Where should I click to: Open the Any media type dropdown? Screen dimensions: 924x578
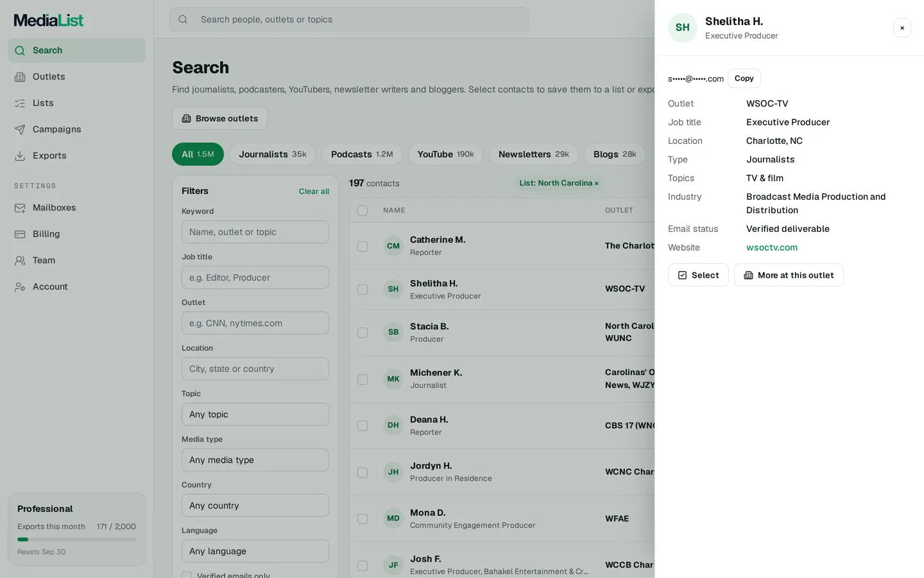(x=255, y=460)
